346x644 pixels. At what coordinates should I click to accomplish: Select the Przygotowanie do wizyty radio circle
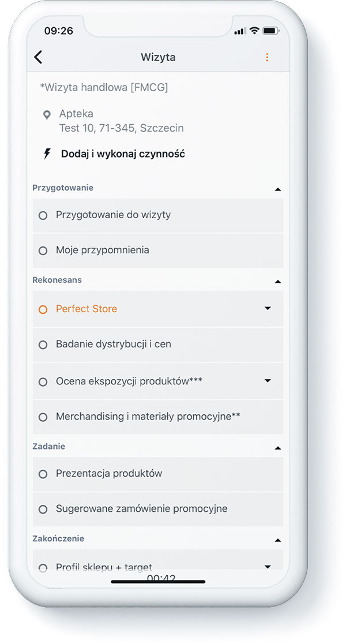pos(43,215)
